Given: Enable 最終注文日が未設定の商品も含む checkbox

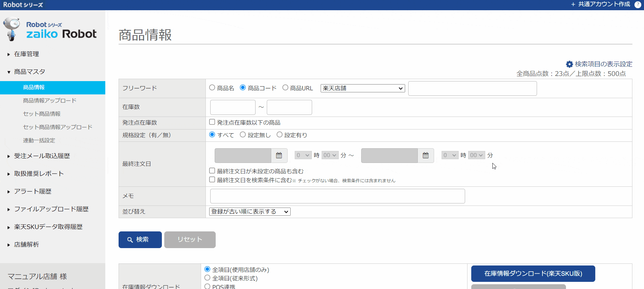Looking at the screenshot, I should 212,171.
